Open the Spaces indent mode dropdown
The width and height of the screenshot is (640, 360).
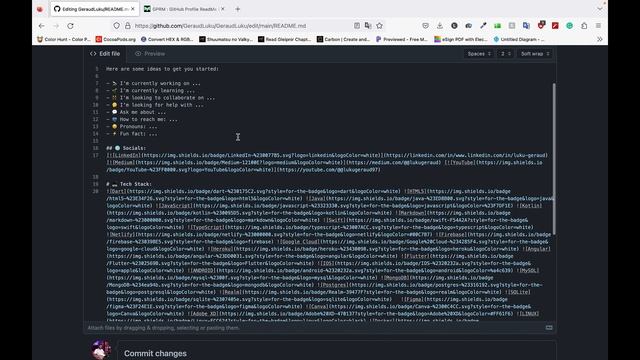click(479, 54)
